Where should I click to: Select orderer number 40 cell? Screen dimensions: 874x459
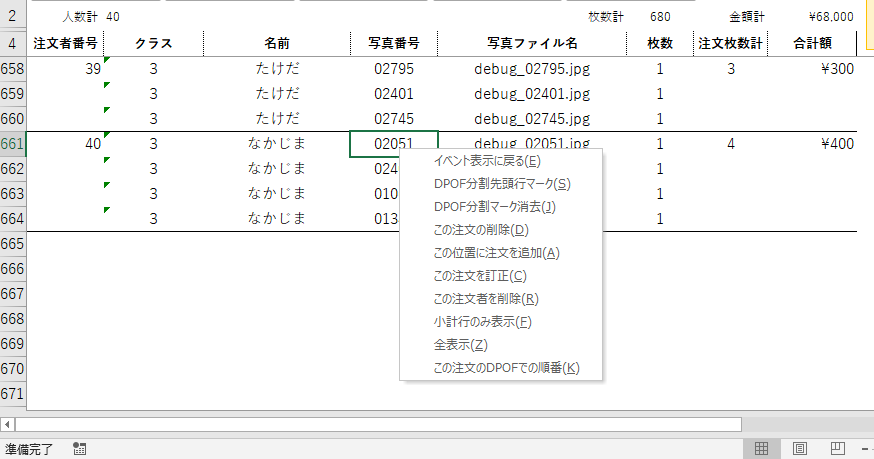65,144
